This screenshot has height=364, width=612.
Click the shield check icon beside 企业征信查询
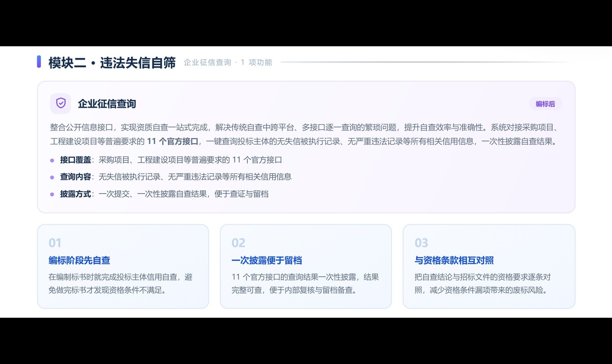61,103
